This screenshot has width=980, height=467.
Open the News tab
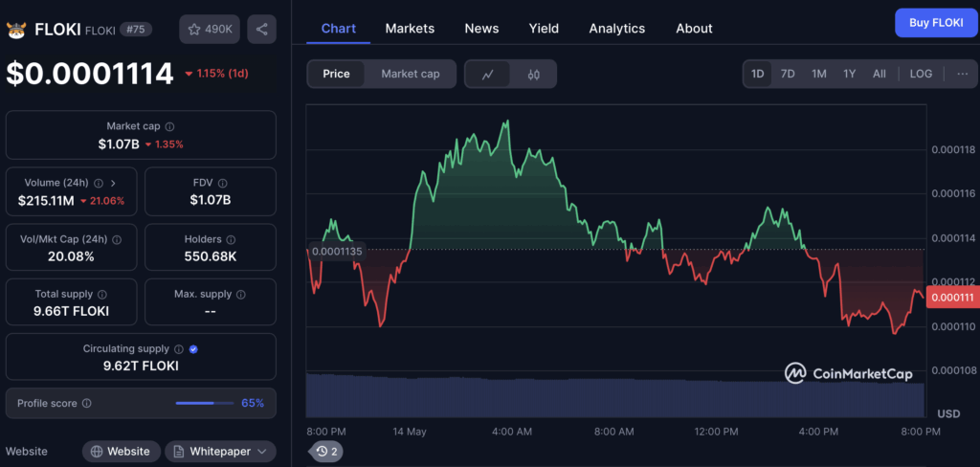tap(482, 28)
